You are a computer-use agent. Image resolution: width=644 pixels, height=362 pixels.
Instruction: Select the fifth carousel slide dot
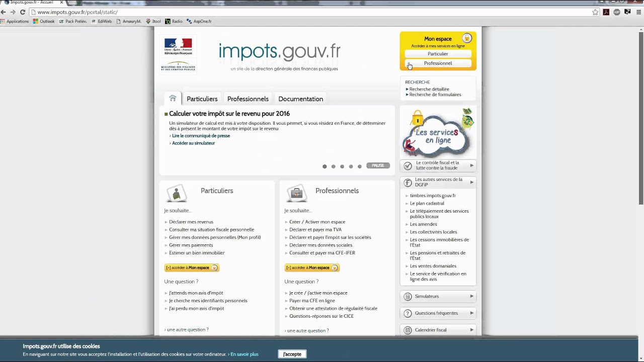(x=359, y=166)
